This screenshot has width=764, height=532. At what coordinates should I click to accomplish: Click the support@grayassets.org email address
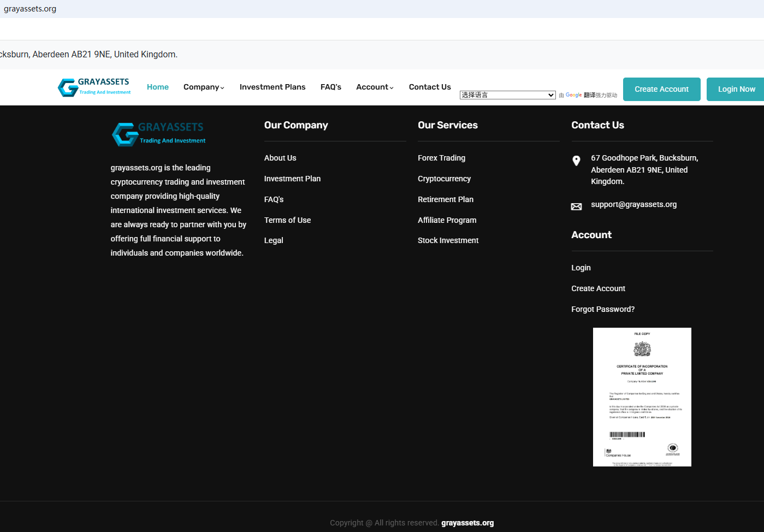tap(633, 204)
